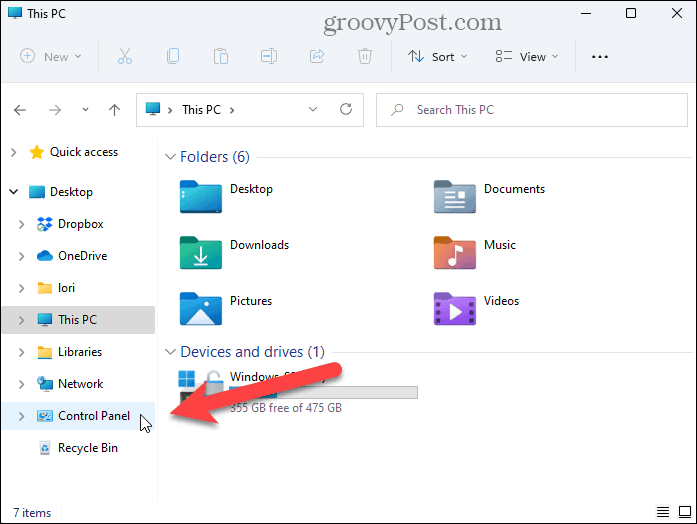The image size is (697, 524).
Task: Click This PC breadcrumb in address bar
Action: [201, 110]
